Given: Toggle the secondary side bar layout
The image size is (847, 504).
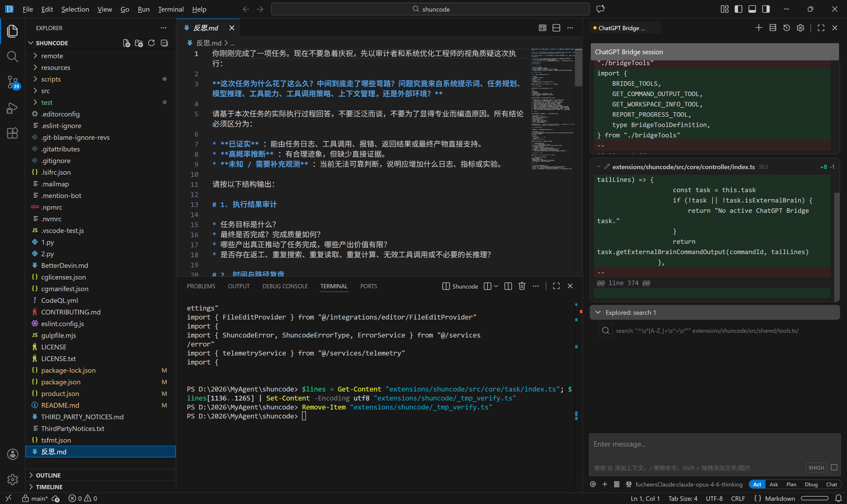Looking at the screenshot, I should pos(766,9).
